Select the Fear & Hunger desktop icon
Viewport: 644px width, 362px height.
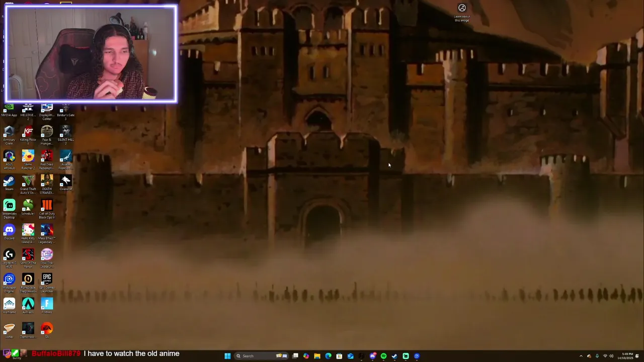tap(47, 135)
